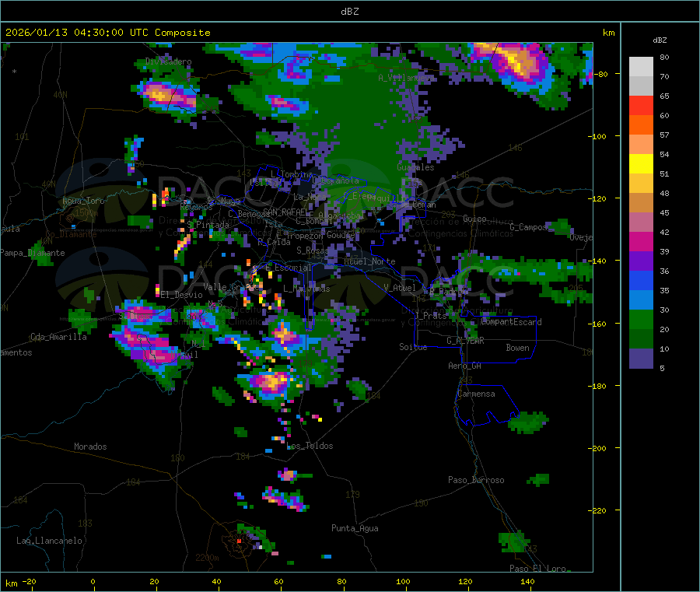This screenshot has height=592, width=700.
Task: Click the red 60-65 dBZ legend swatch
Action: click(x=641, y=105)
